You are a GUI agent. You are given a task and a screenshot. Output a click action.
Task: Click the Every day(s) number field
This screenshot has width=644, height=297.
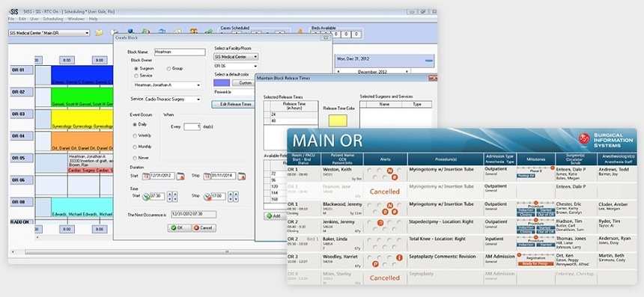pyautogui.click(x=192, y=126)
